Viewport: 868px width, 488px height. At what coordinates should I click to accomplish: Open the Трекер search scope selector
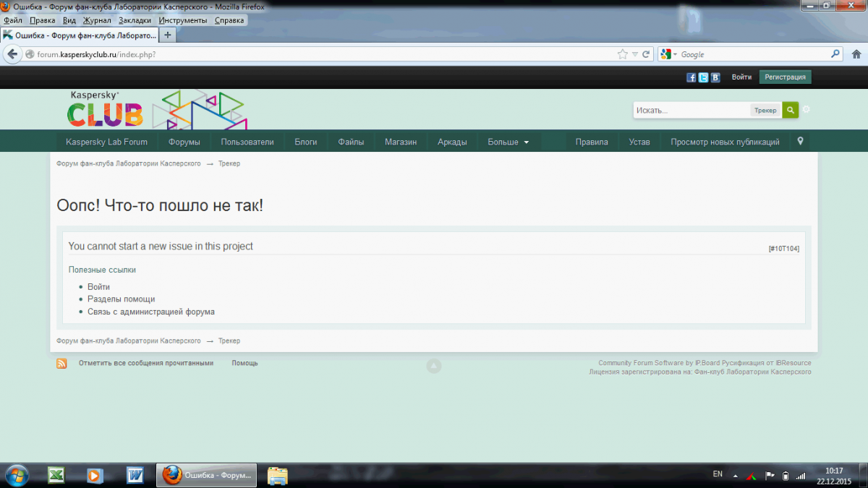pyautogui.click(x=765, y=111)
